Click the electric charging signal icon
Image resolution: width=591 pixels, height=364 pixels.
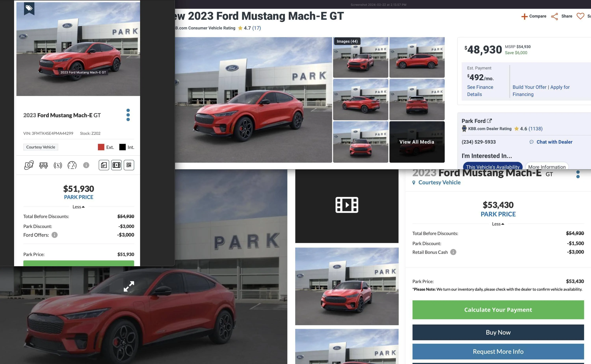58,165
